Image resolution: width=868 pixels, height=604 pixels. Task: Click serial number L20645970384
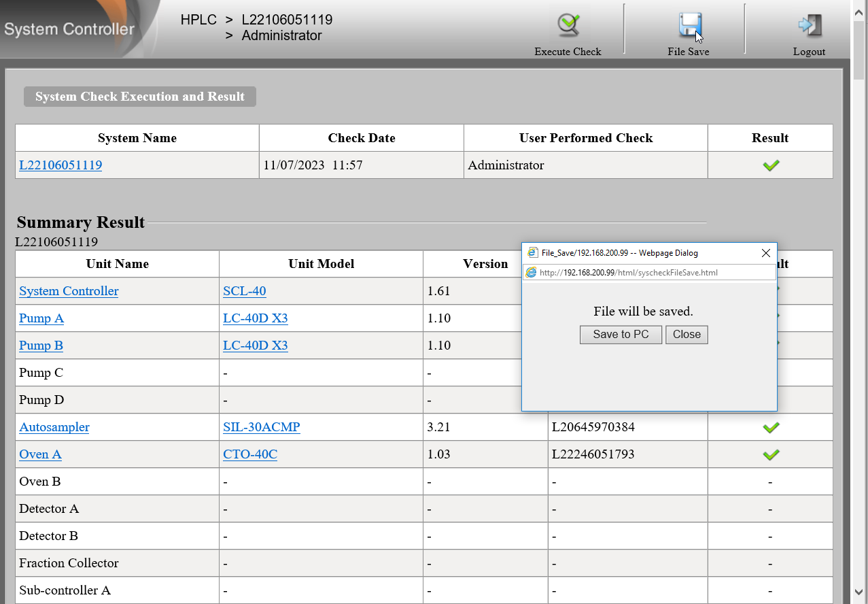pos(593,427)
